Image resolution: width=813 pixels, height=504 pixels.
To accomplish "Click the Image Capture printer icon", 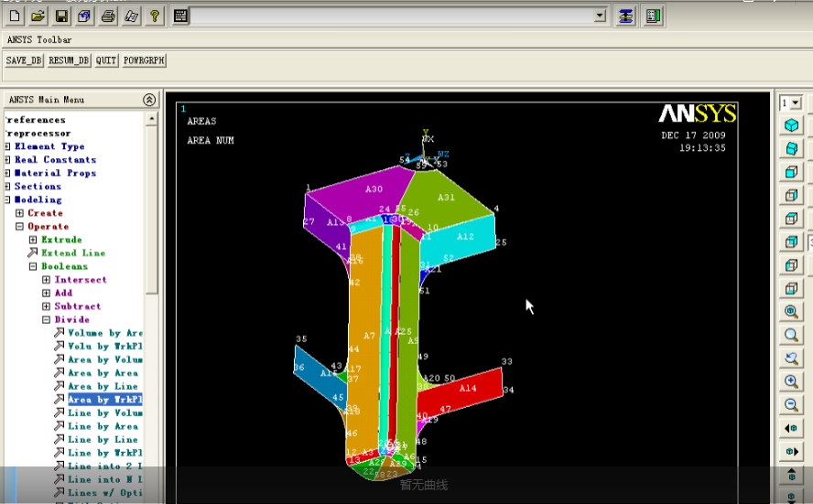I will click(x=108, y=16).
